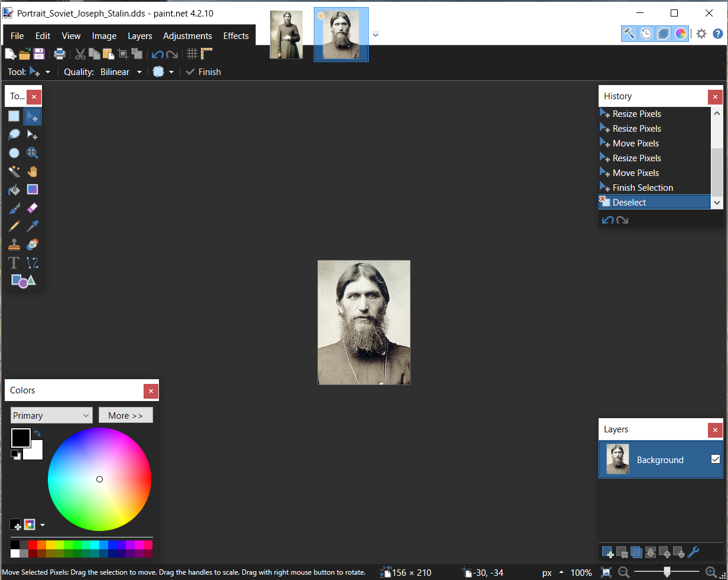The image size is (728, 580).
Task: Toggle the Tools window button
Action: point(629,34)
